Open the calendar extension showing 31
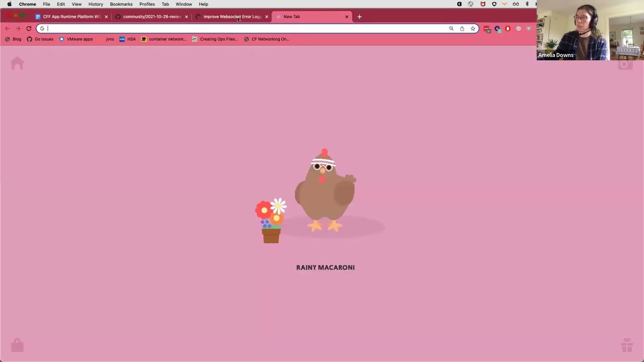Viewport: 644px width, 362px height. pos(487,29)
